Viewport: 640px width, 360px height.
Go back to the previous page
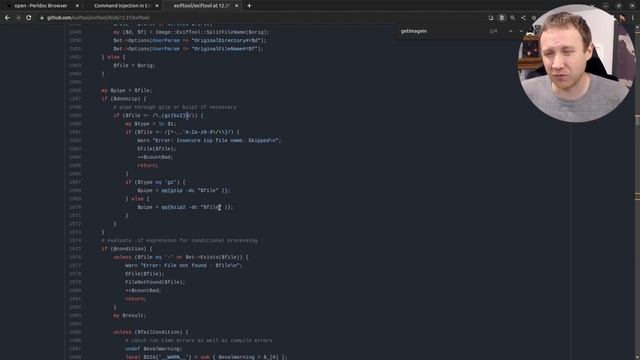click(7, 18)
